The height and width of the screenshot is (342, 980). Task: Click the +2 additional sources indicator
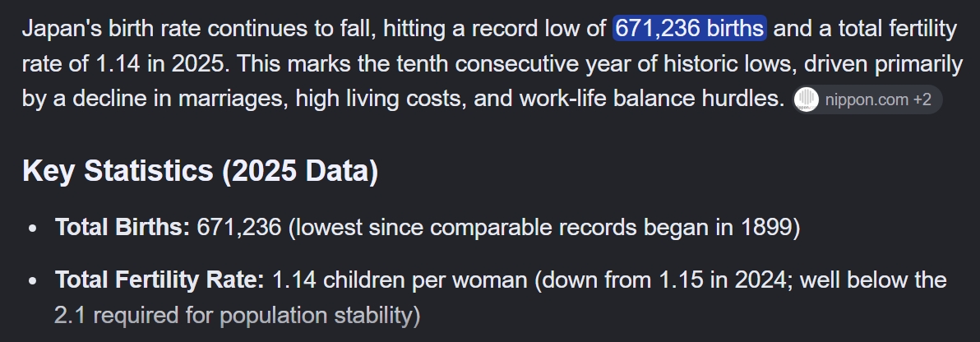[922, 99]
